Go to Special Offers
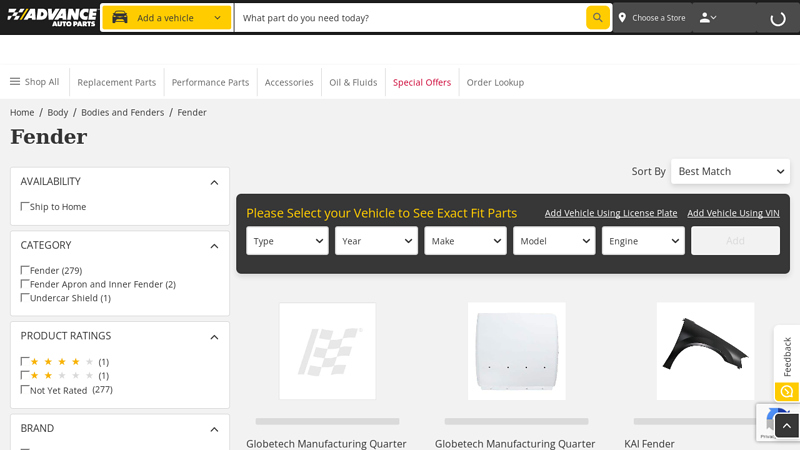800x450 pixels. [422, 82]
